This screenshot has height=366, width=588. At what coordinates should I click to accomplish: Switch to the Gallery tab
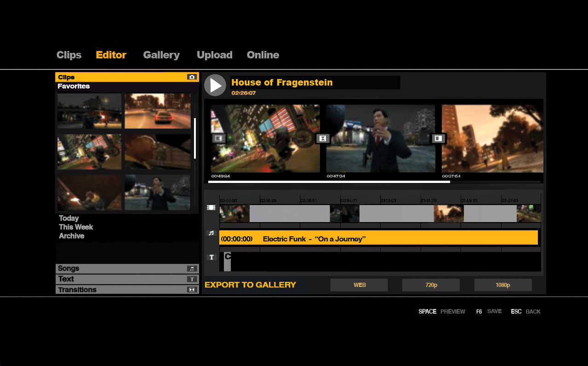click(x=161, y=55)
